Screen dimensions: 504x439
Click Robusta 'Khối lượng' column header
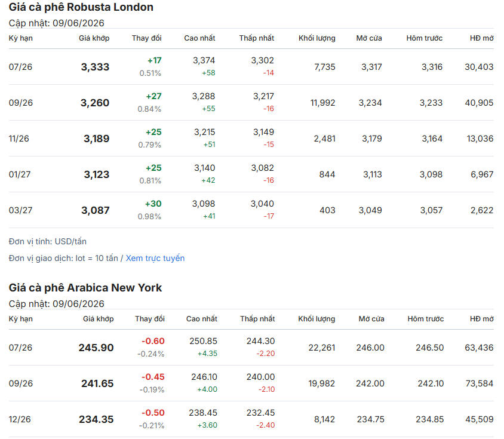tap(317, 38)
